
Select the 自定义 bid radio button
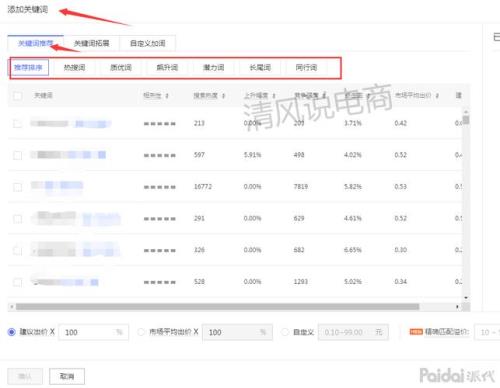tap(285, 332)
